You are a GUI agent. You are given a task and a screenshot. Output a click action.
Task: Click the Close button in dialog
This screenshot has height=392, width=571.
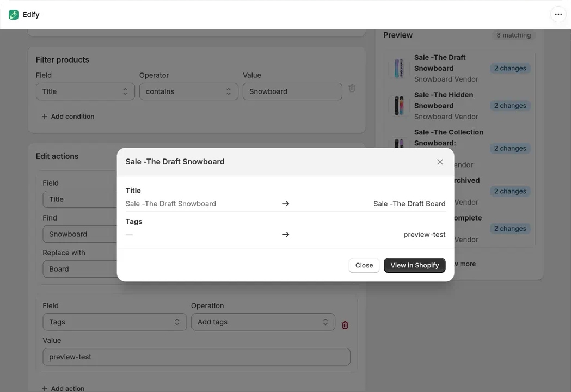[x=364, y=265]
